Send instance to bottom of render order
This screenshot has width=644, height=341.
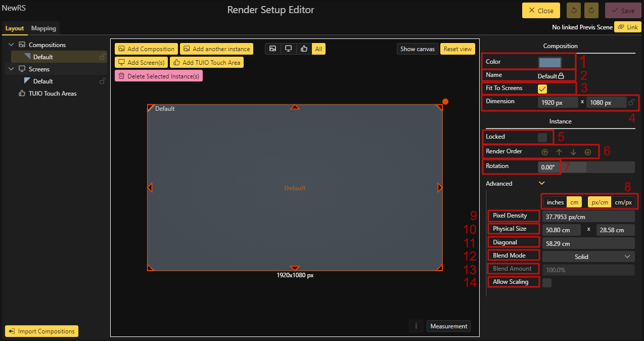[587, 152]
